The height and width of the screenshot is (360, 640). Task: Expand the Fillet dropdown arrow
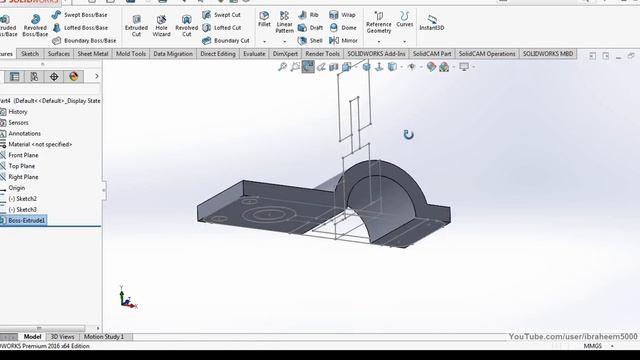264,42
